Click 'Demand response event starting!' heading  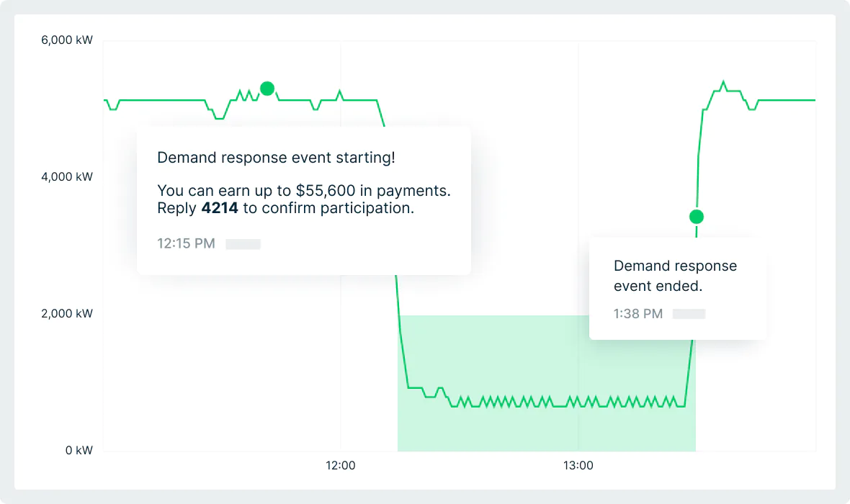tap(276, 158)
